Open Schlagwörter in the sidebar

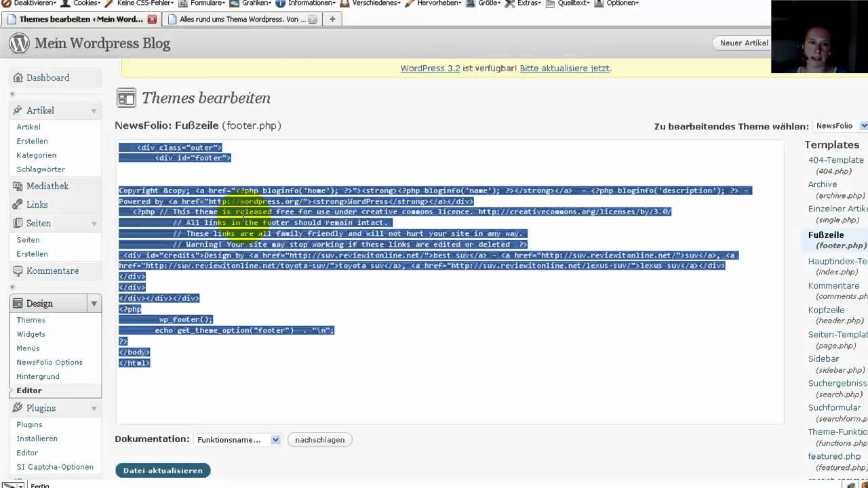click(x=41, y=169)
